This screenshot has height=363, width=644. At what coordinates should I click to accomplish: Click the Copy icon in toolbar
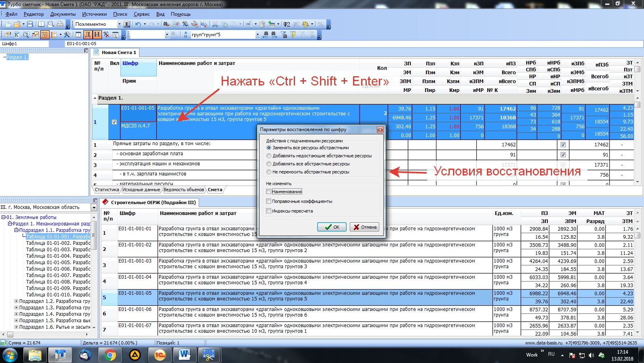tap(224, 24)
